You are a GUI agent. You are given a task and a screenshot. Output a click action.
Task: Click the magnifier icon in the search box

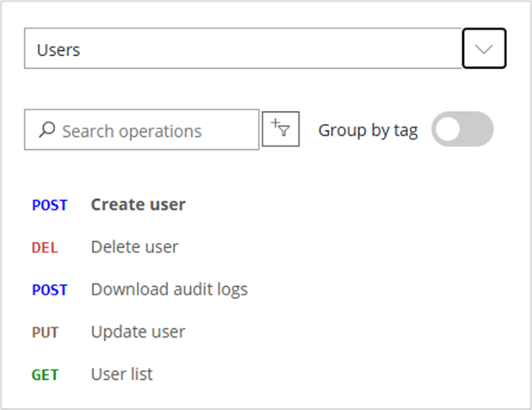pyautogui.click(x=47, y=130)
